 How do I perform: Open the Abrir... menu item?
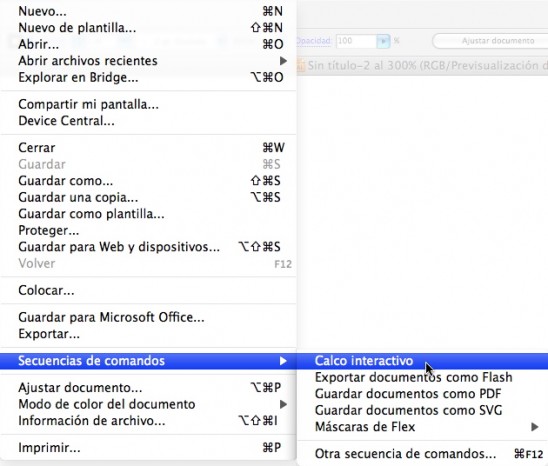click(x=148, y=44)
